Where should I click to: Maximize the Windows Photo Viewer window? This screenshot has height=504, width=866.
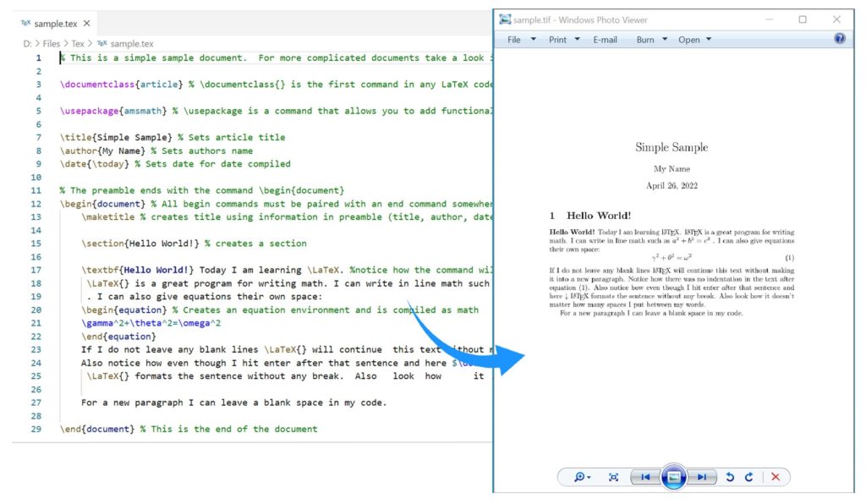tap(803, 19)
